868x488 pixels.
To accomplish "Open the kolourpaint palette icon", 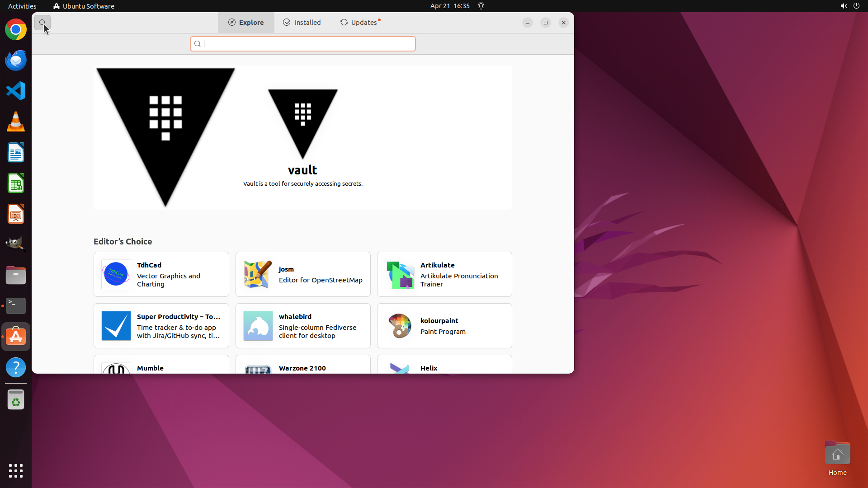I will click(x=400, y=326).
